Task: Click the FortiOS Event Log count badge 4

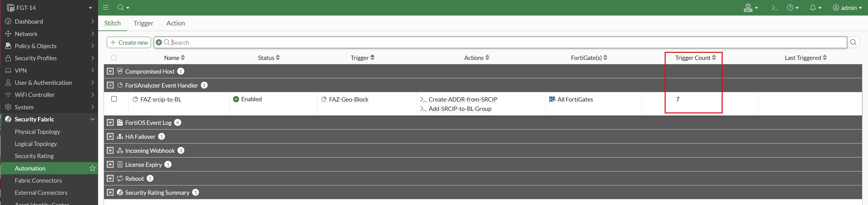Action: 177,122
